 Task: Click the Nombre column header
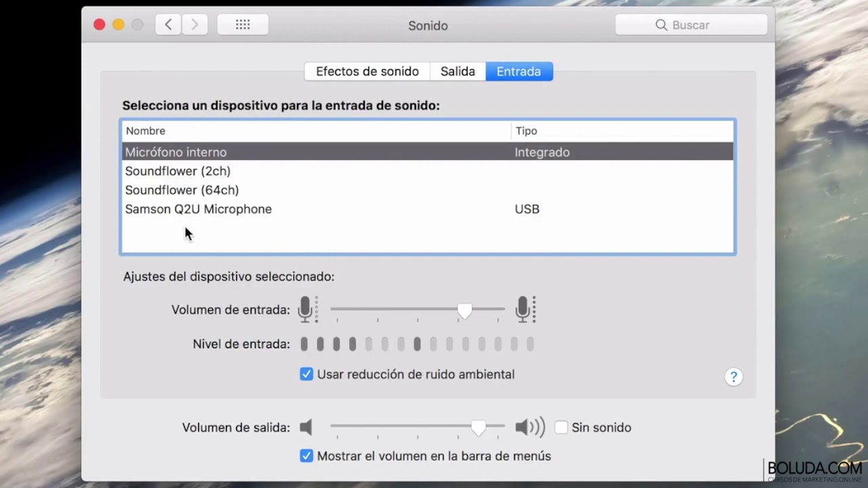pyautogui.click(x=316, y=131)
